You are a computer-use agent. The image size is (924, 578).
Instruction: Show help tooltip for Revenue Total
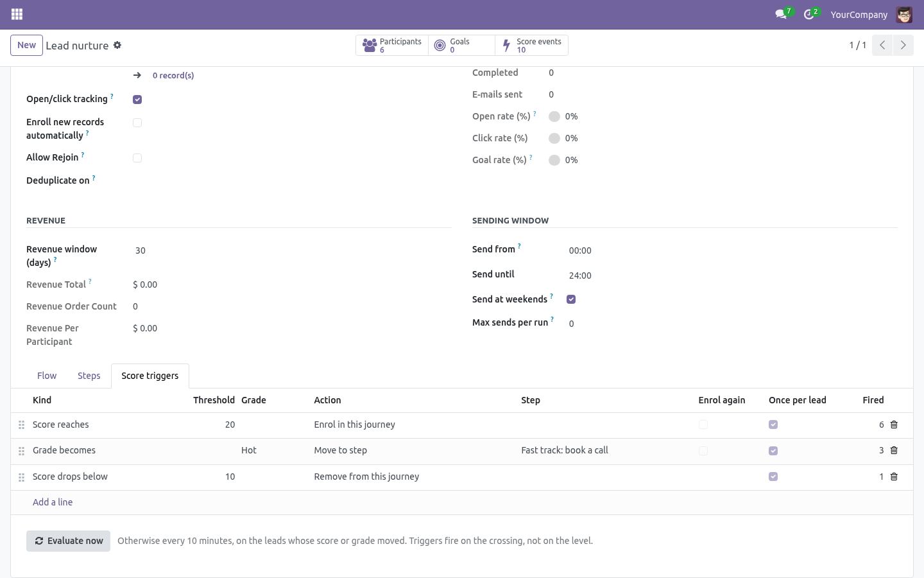coord(90,282)
